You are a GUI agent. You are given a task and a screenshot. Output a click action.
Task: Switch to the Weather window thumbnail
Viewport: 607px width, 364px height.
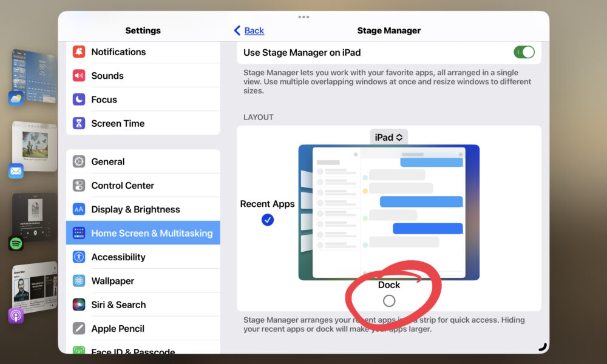35,76
